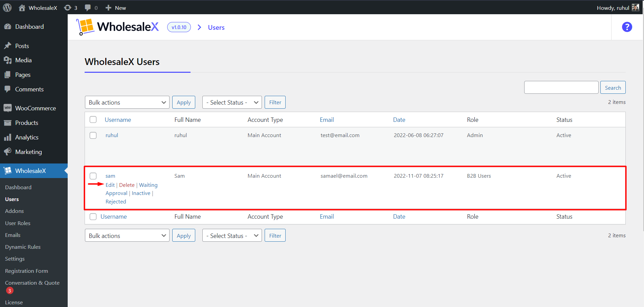
Task: Click the blue help question mark icon
Action: pyautogui.click(x=627, y=27)
